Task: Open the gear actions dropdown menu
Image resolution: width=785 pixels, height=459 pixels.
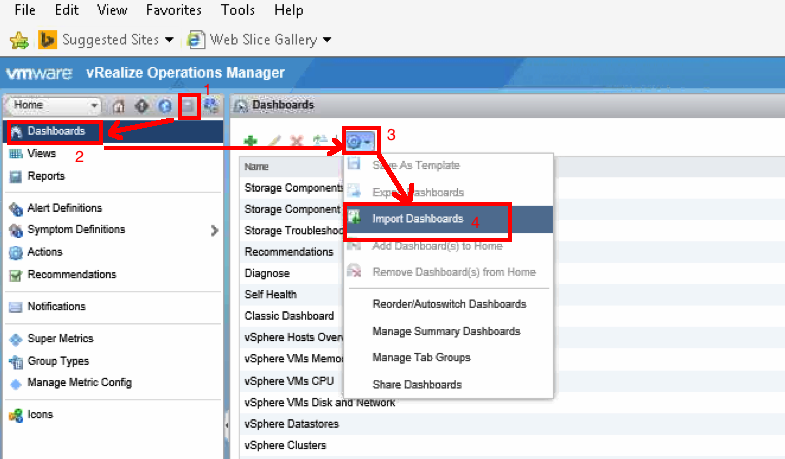Action: 358,140
